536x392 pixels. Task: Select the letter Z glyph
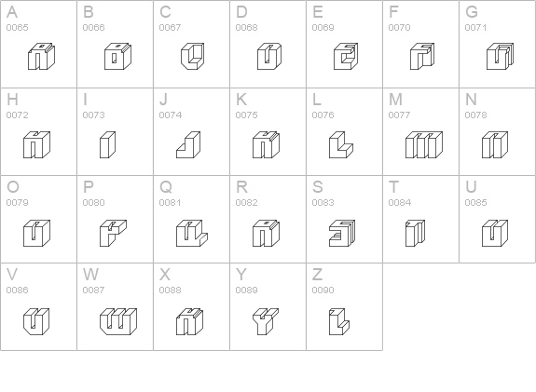[339, 321]
